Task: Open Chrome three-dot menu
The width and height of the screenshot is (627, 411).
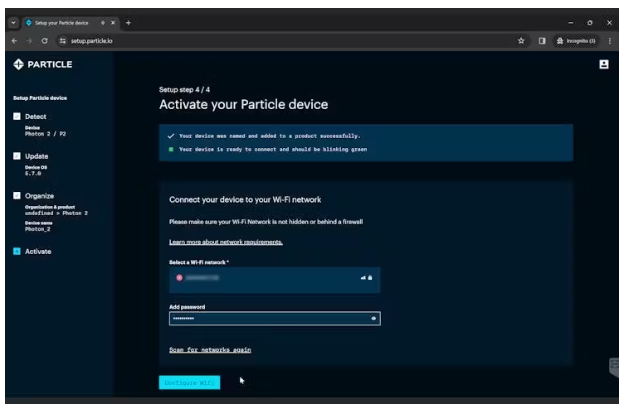Action: pos(609,41)
